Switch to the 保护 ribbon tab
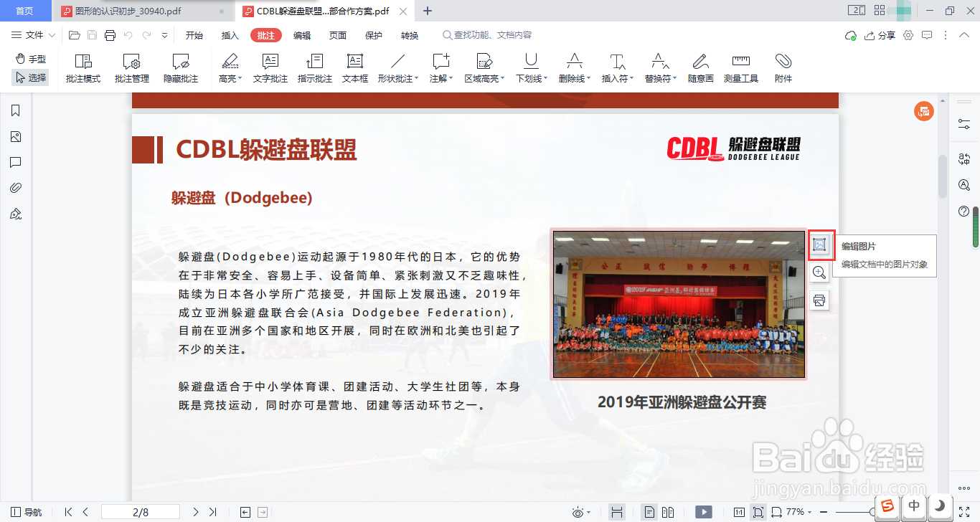 (374, 35)
